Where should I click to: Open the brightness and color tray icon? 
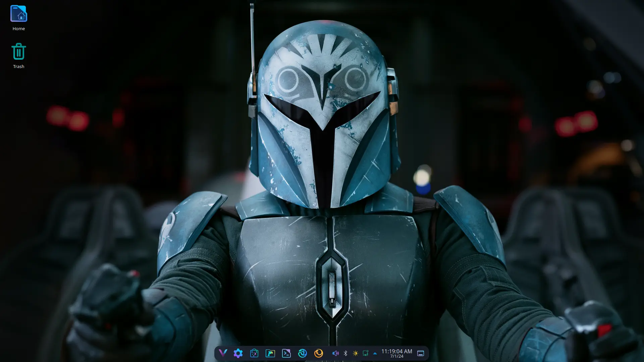coord(356,353)
